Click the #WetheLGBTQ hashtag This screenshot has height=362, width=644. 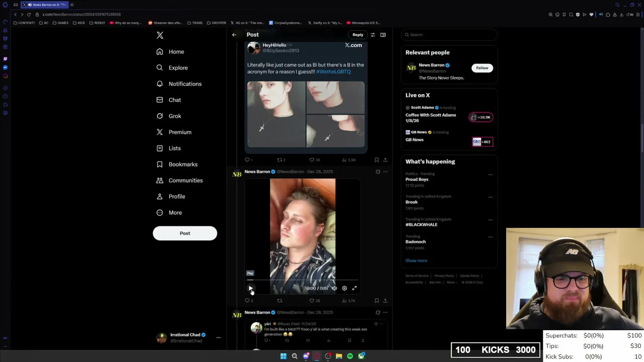pyautogui.click(x=334, y=72)
